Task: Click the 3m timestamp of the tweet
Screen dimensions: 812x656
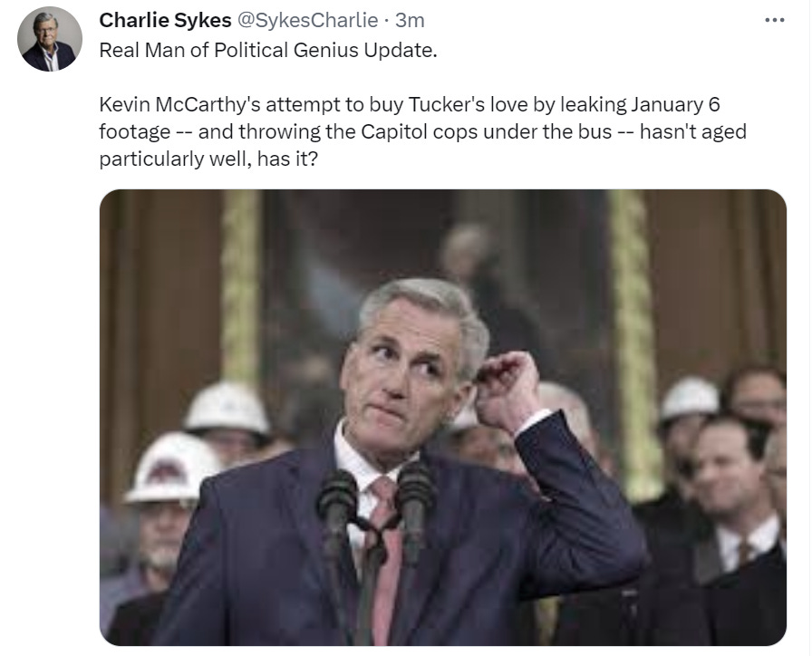Action: 410,20
